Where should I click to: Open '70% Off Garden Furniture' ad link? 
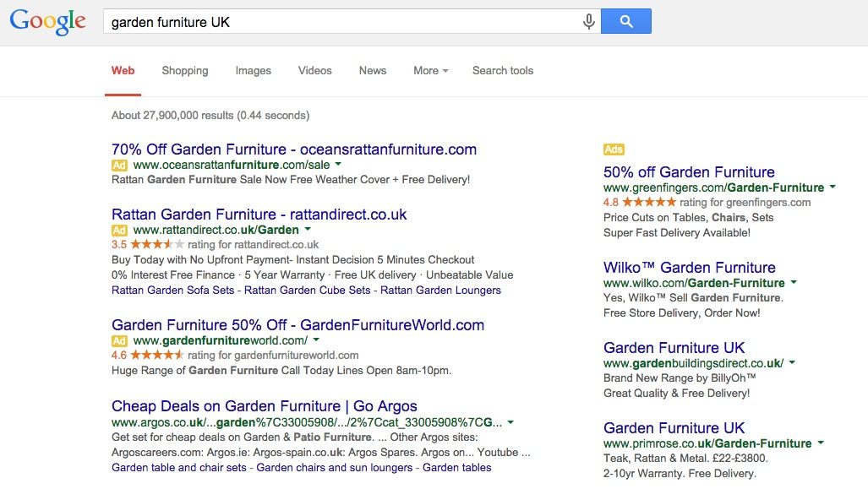pyautogui.click(x=294, y=149)
